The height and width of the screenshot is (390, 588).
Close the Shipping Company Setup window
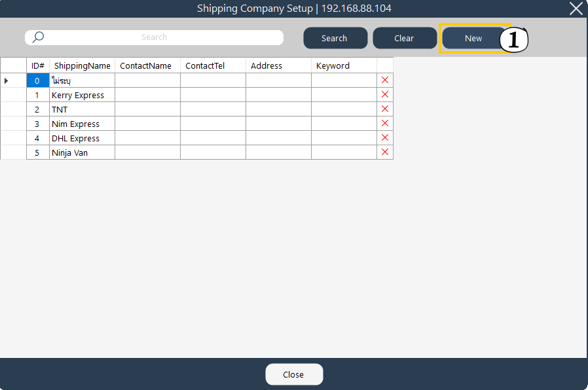pyautogui.click(x=576, y=9)
